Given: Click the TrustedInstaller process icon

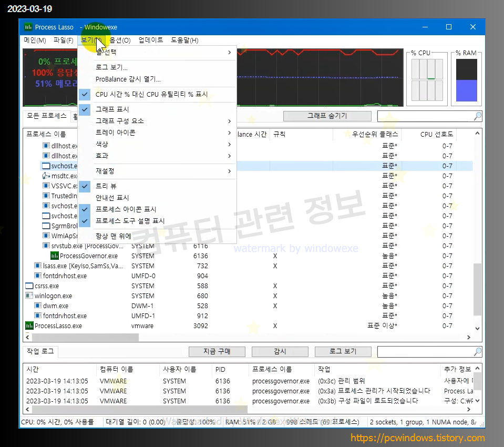Looking at the screenshot, I should [x=46, y=196].
